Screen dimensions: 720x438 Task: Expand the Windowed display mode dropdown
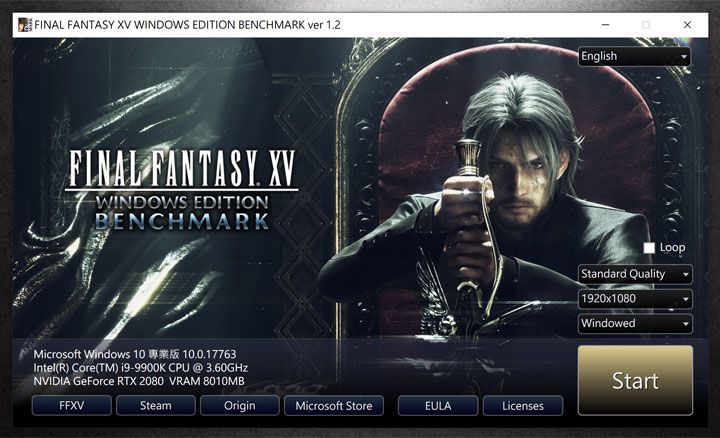point(635,324)
